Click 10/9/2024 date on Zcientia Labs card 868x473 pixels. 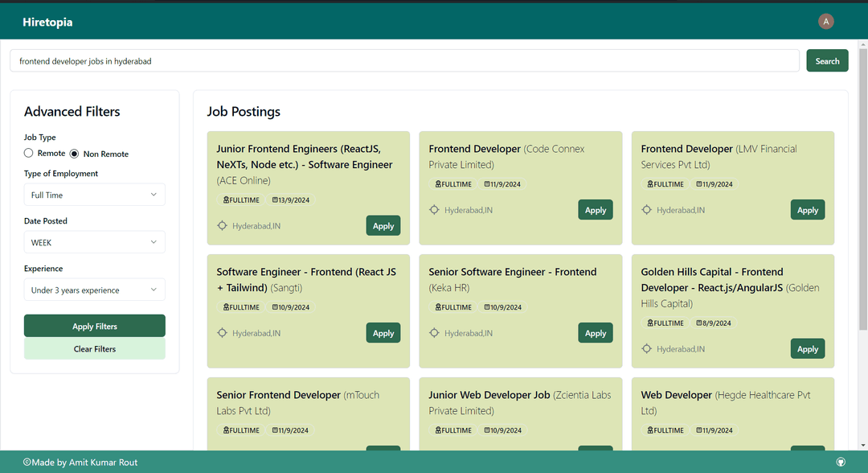pyautogui.click(x=506, y=430)
